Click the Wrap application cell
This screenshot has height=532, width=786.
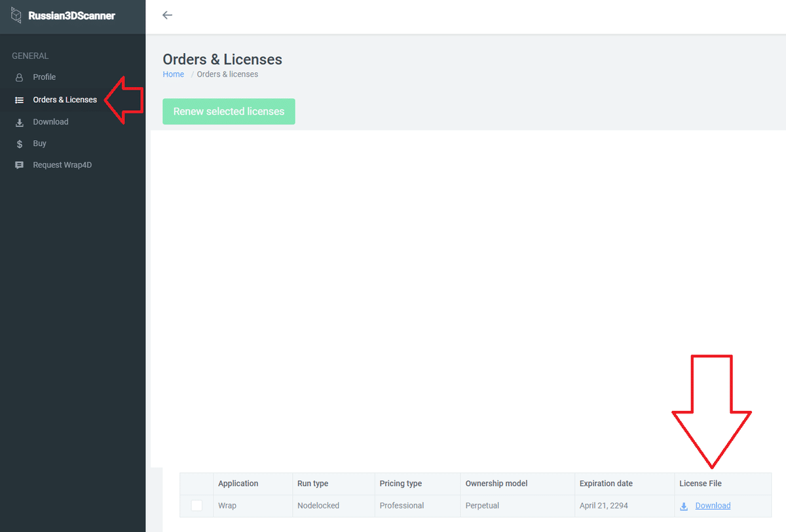[227, 506]
